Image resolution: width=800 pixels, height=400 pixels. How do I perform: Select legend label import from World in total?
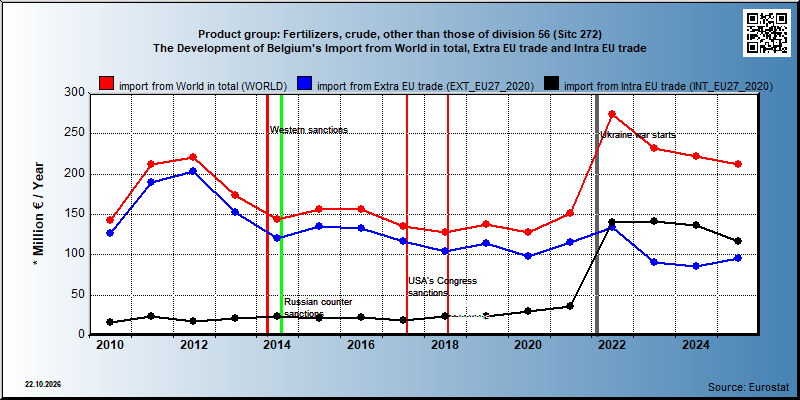point(203,86)
